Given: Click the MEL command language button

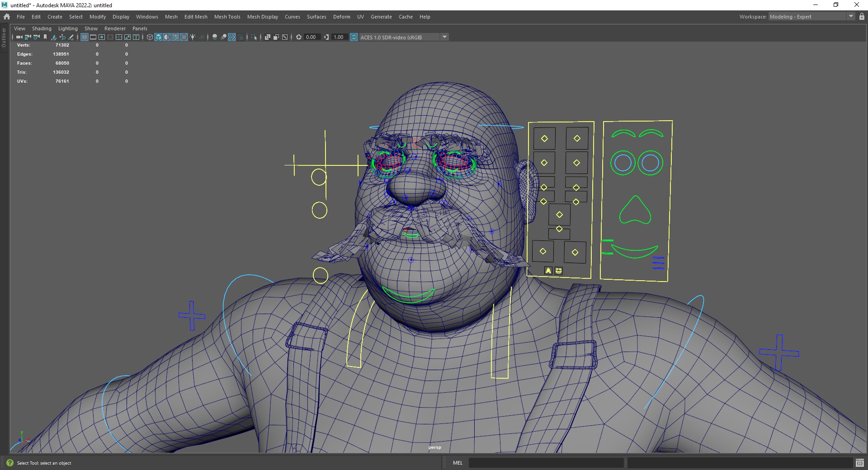Looking at the screenshot, I should [458, 463].
